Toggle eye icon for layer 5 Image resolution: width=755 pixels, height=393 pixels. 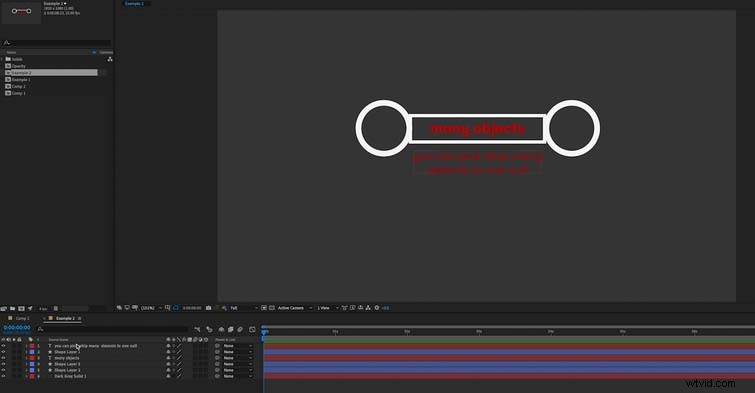(3, 370)
